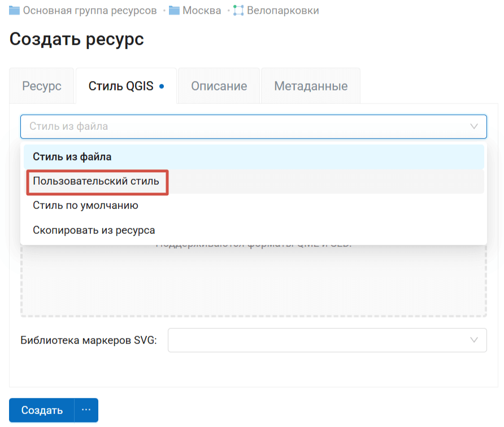Image resolution: width=504 pixels, height=427 pixels.
Task: Switch to the Метаданные tab
Action: [311, 86]
